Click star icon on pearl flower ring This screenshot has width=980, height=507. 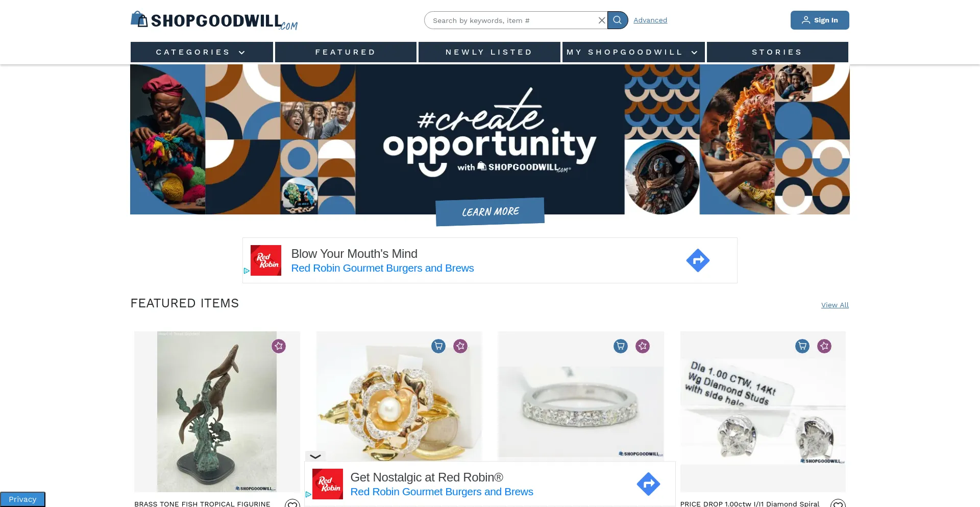(460, 346)
